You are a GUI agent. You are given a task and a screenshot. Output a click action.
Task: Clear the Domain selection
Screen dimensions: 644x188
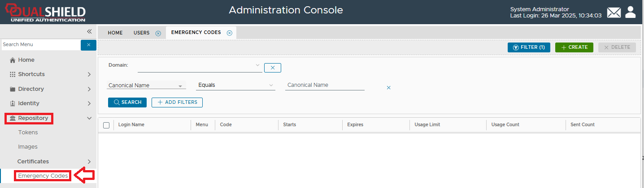[272, 68]
